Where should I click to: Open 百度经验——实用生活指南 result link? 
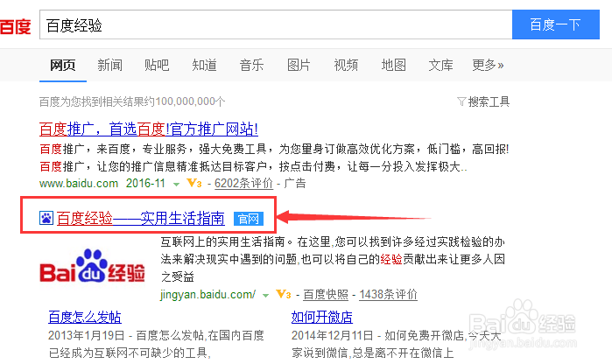pos(140,218)
